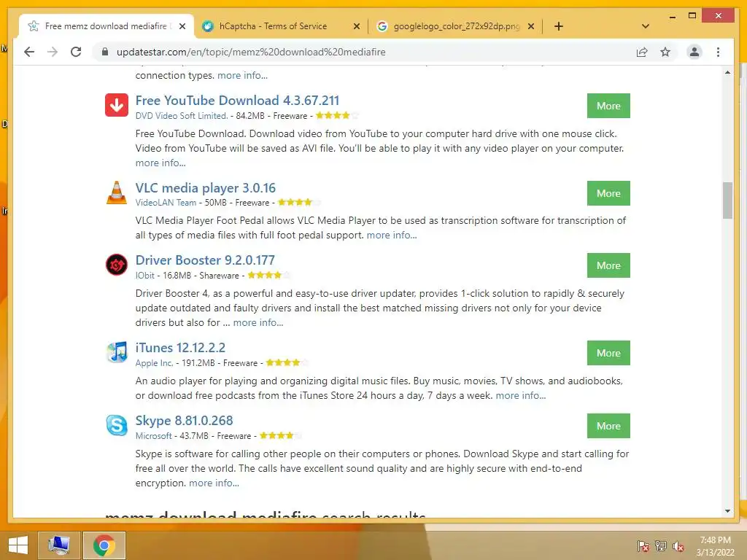747x560 pixels.
Task: Open Skype 8.81.0.268 title link
Action: click(184, 421)
